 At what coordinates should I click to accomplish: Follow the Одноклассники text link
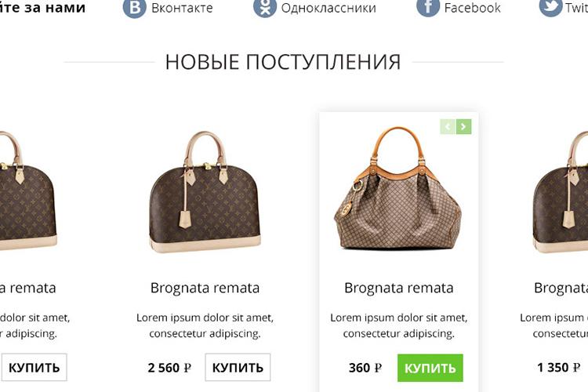[328, 8]
